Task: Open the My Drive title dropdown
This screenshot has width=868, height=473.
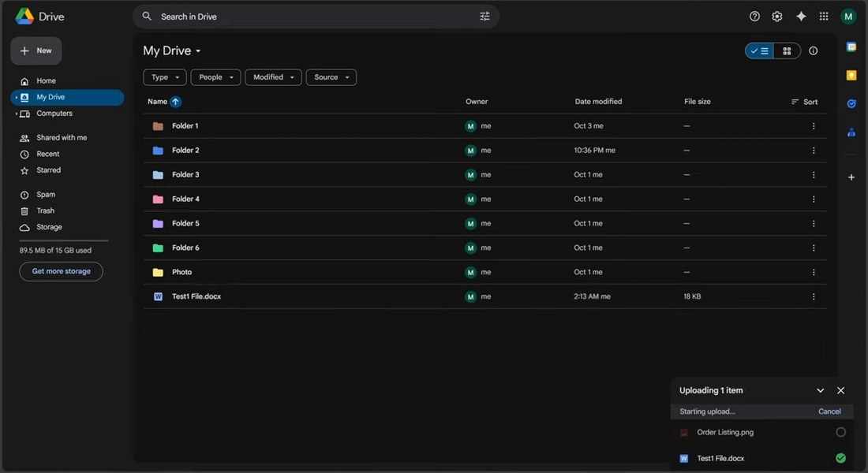Action: [x=171, y=51]
